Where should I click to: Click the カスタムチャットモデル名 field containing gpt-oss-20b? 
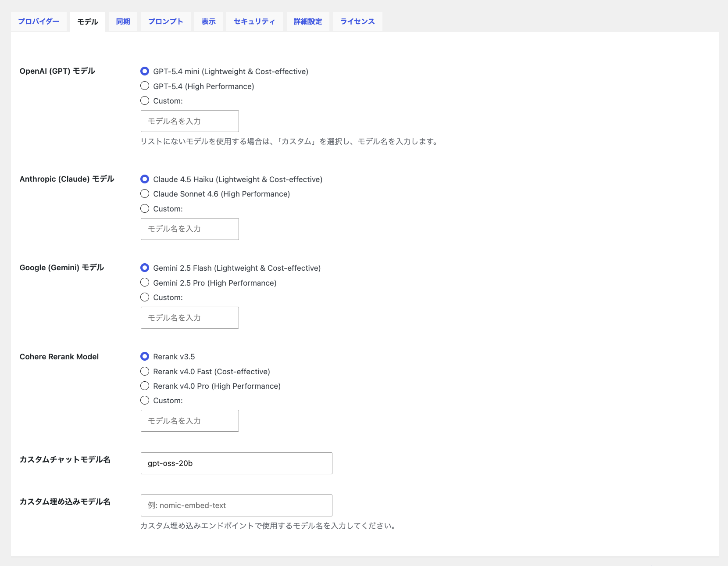coord(236,463)
